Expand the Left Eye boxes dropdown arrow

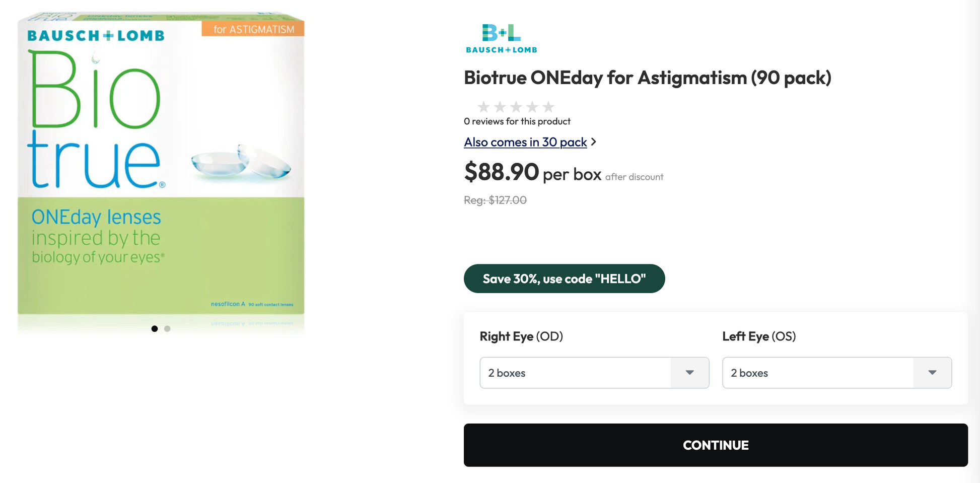pos(932,373)
